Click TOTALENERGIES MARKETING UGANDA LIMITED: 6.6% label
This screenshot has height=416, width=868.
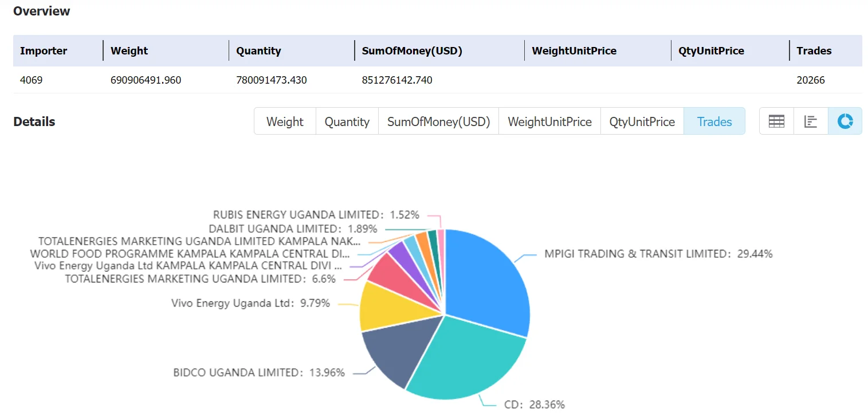point(200,278)
